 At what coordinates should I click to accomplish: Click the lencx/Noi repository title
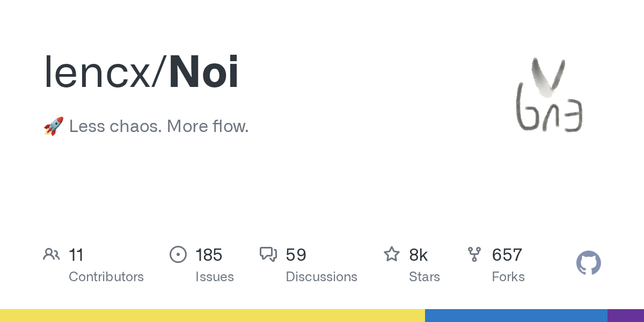point(142,72)
